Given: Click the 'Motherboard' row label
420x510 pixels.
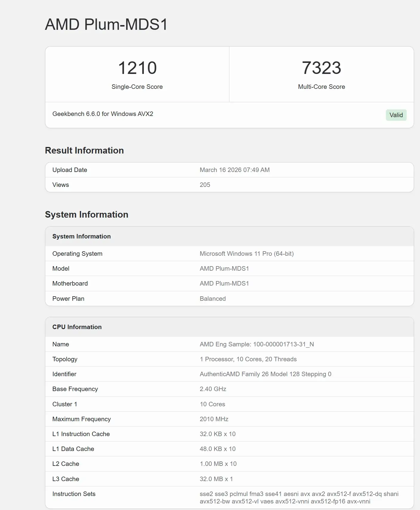Looking at the screenshot, I should click(x=70, y=283).
